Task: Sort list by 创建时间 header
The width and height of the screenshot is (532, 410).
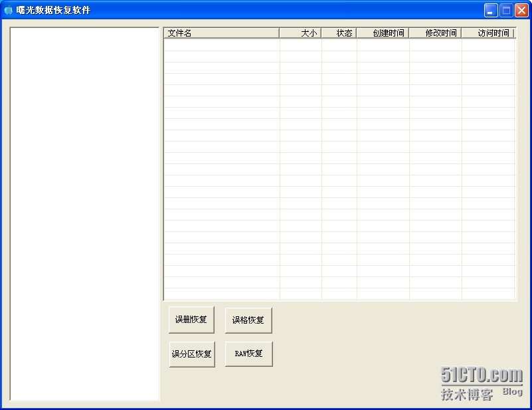Action: pyautogui.click(x=383, y=33)
